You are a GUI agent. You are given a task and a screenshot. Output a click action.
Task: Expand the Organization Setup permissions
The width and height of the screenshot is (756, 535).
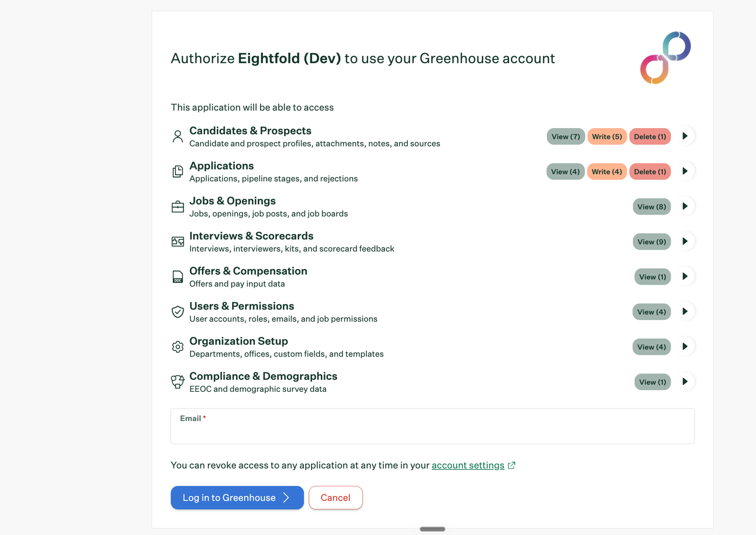click(x=685, y=347)
